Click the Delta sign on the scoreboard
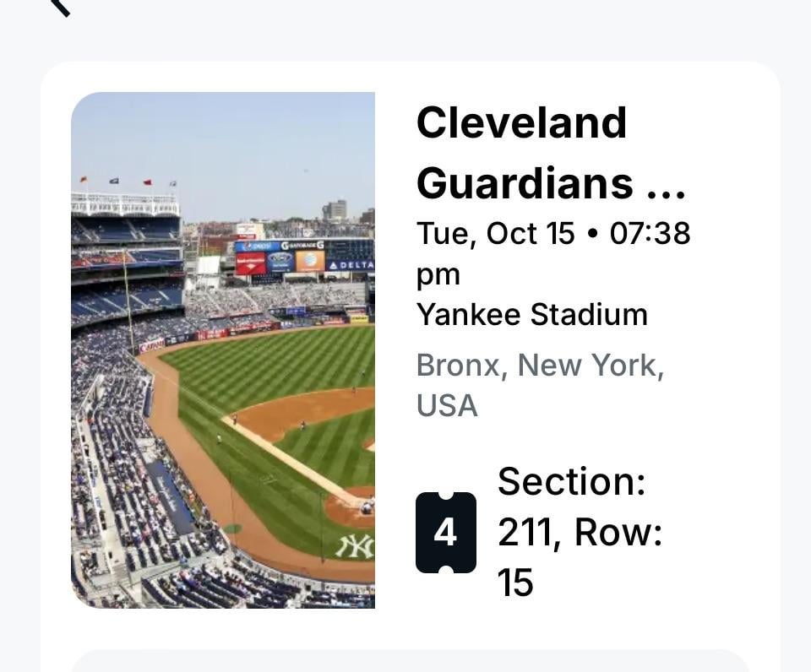 click(350, 265)
